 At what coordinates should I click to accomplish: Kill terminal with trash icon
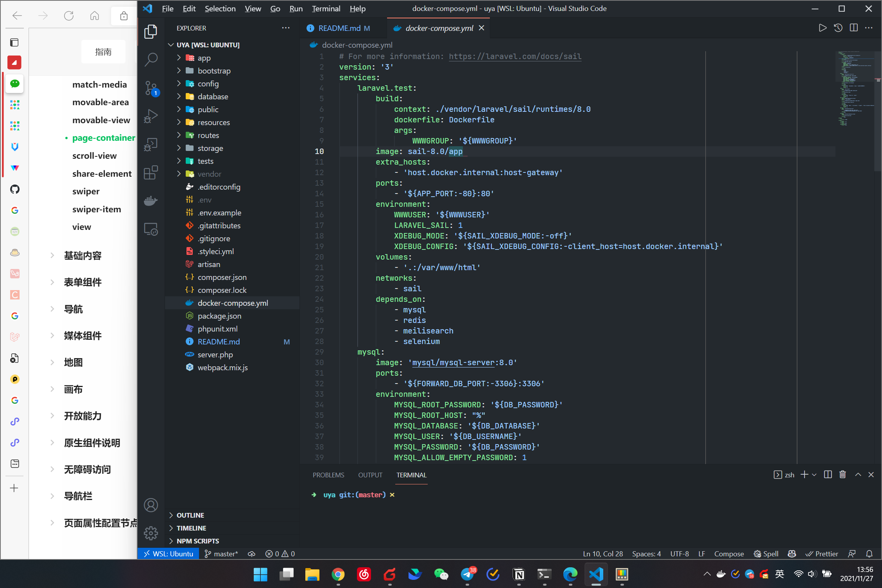tap(843, 475)
